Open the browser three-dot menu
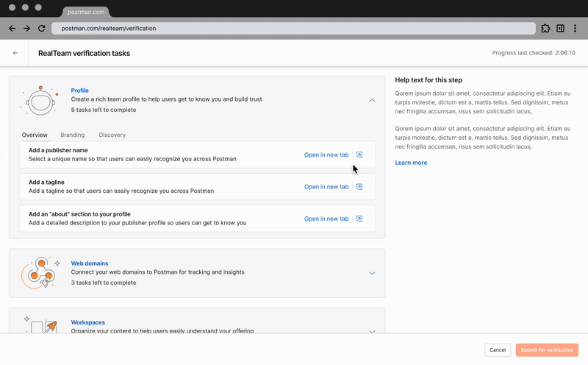The height and width of the screenshot is (365, 588). (575, 28)
